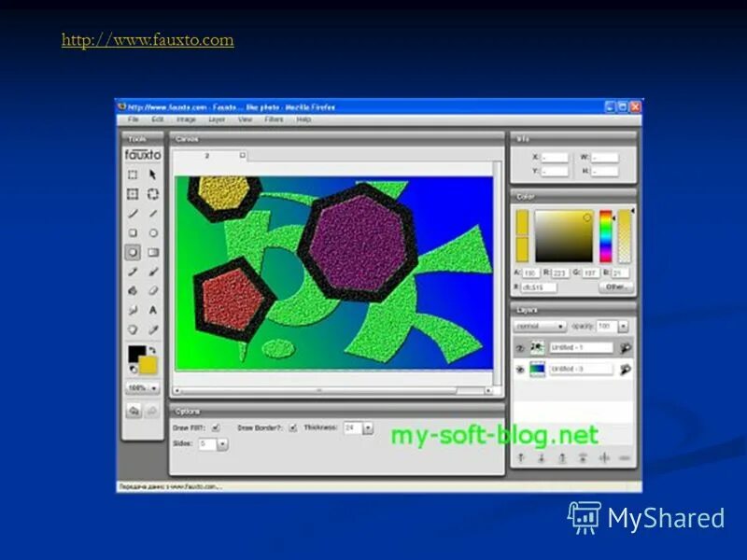Select the eyedropper color picker tool

152,329
